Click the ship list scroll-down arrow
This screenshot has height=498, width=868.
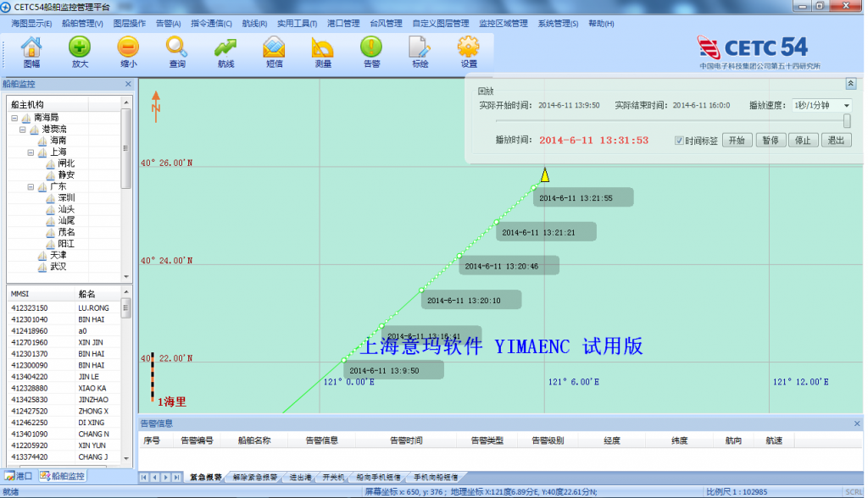(126, 458)
